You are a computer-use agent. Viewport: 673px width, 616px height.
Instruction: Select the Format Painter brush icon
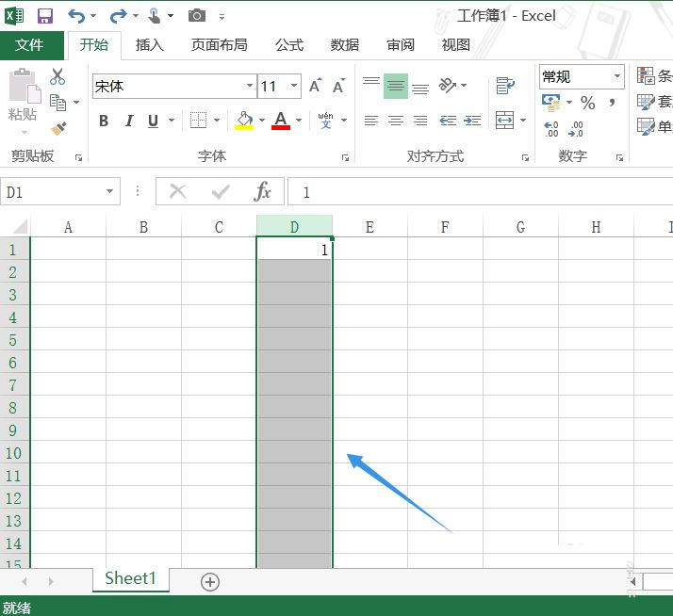58,127
